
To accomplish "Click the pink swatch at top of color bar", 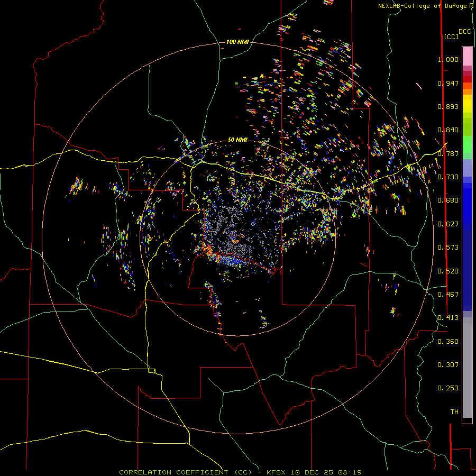I will [467, 56].
